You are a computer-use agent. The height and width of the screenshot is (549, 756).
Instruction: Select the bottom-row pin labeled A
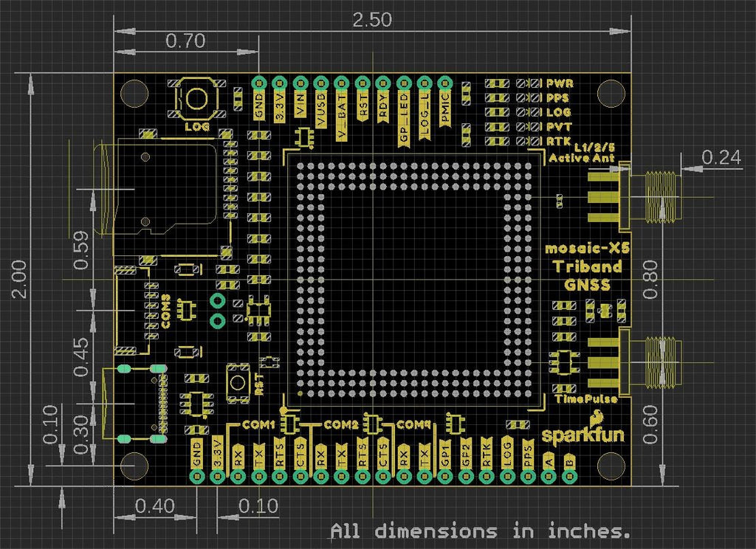coord(549,460)
